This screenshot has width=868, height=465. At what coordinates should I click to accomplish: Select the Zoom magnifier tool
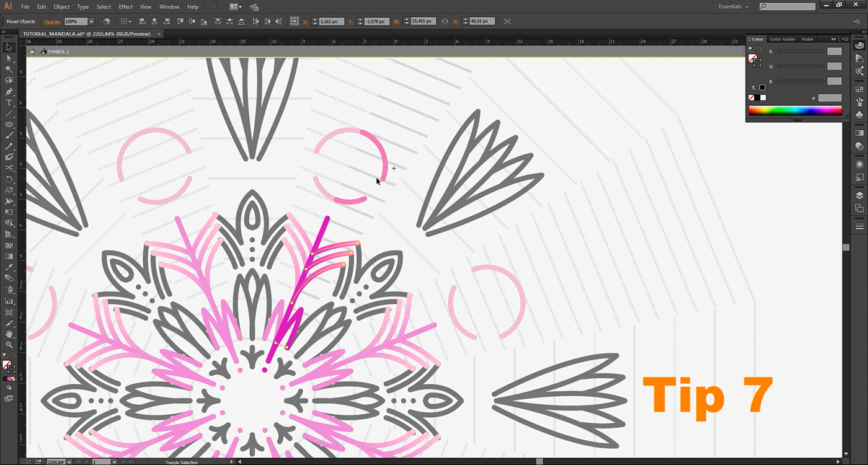[x=9, y=345]
